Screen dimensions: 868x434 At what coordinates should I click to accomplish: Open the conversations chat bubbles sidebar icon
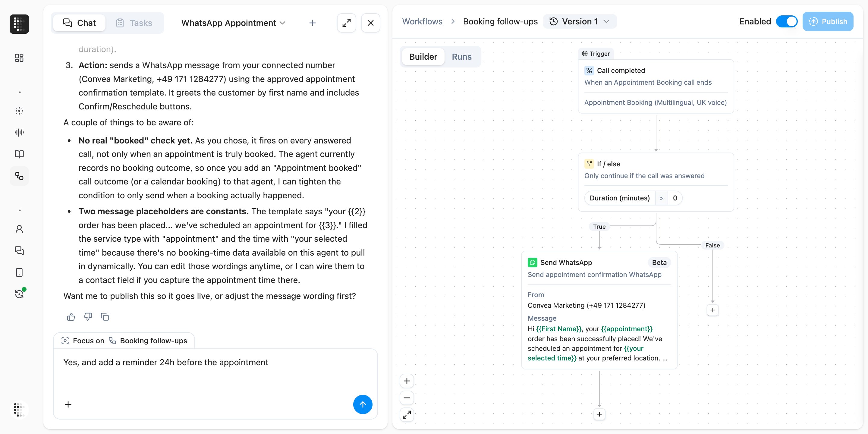(x=19, y=251)
